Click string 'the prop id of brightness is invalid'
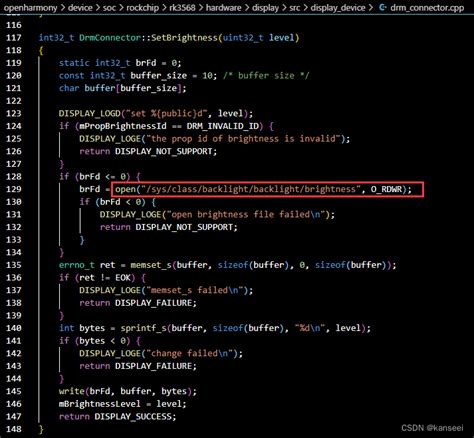This screenshot has height=438, width=474. 243,139
